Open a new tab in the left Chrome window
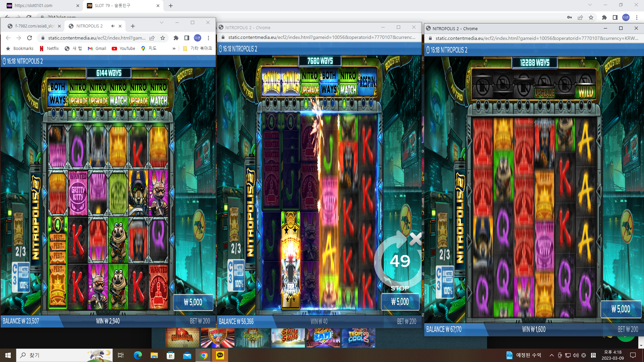644x362 pixels. click(x=133, y=26)
